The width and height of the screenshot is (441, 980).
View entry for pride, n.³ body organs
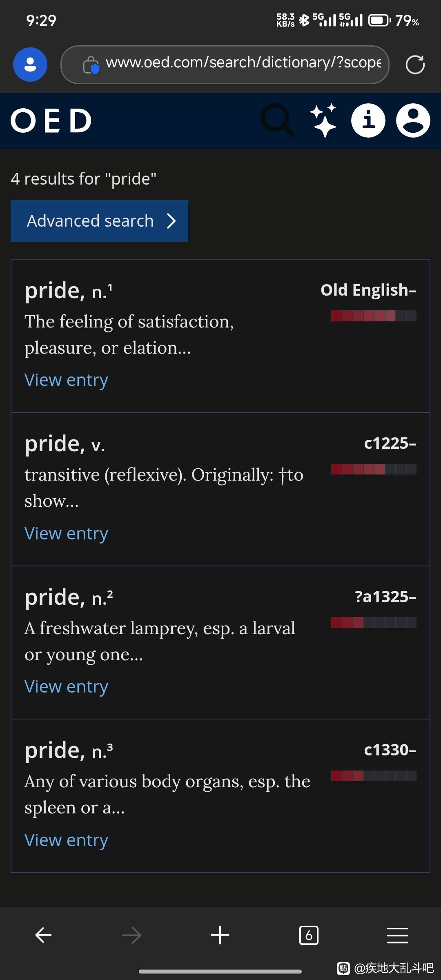click(66, 840)
